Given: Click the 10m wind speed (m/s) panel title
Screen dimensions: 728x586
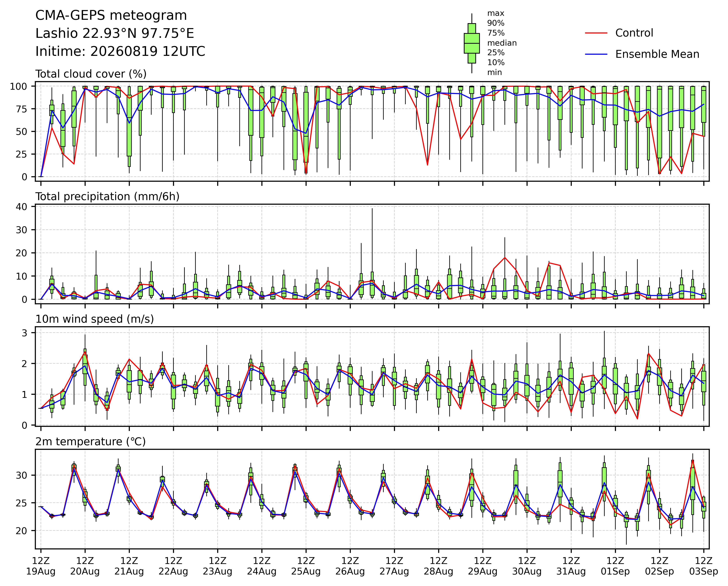Looking at the screenshot, I should [x=95, y=319].
